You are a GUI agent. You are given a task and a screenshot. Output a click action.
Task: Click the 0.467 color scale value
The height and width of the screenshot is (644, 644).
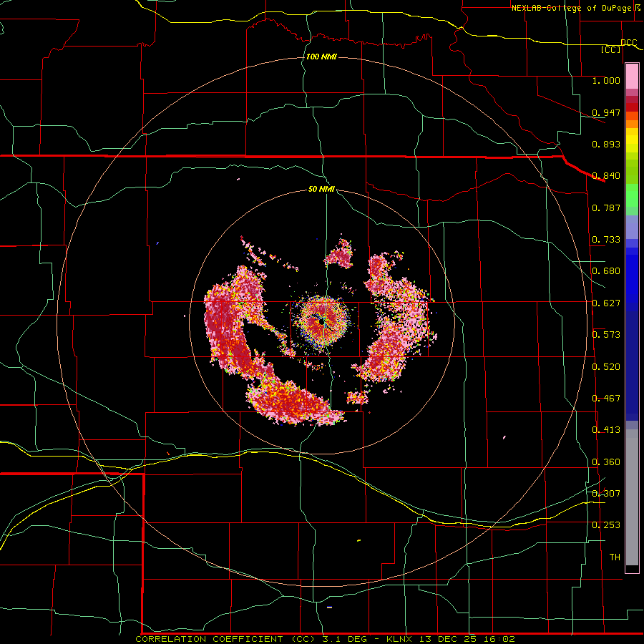click(x=606, y=399)
